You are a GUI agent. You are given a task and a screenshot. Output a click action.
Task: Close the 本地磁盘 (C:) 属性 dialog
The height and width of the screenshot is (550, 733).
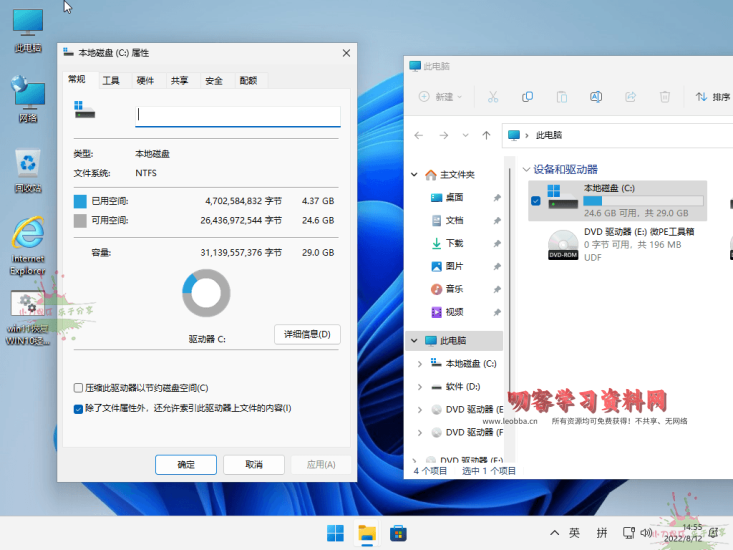point(346,53)
